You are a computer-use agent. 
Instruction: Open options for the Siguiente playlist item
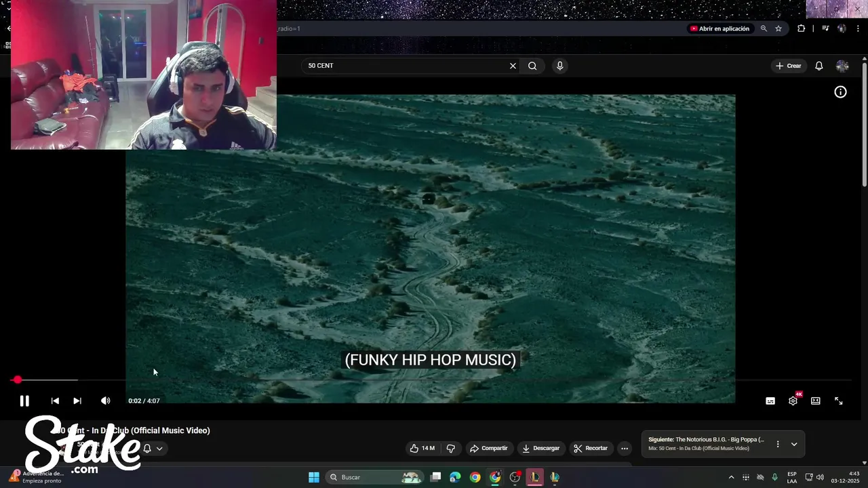(778, 444)
